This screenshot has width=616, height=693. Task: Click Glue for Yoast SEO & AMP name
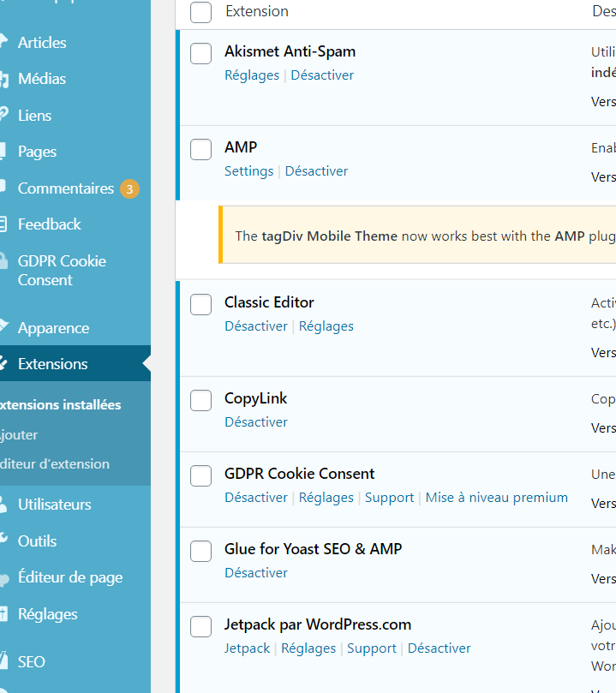pos(314,549)
